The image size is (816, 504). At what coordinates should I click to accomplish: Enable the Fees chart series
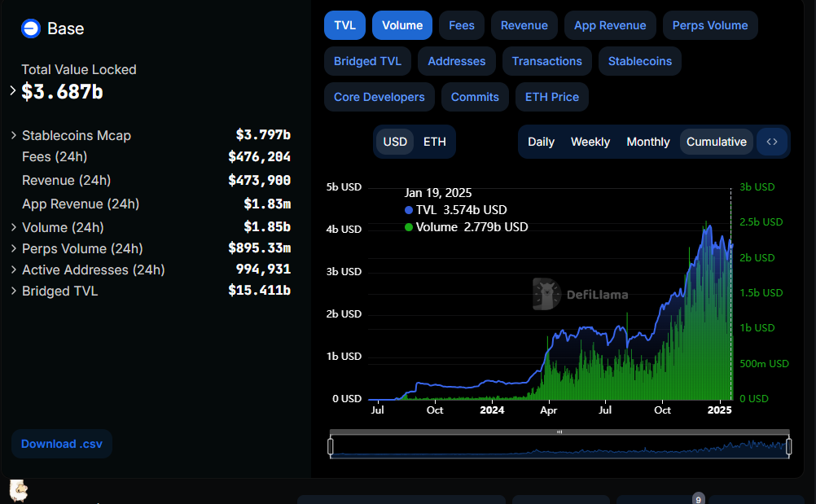(462, 25)
